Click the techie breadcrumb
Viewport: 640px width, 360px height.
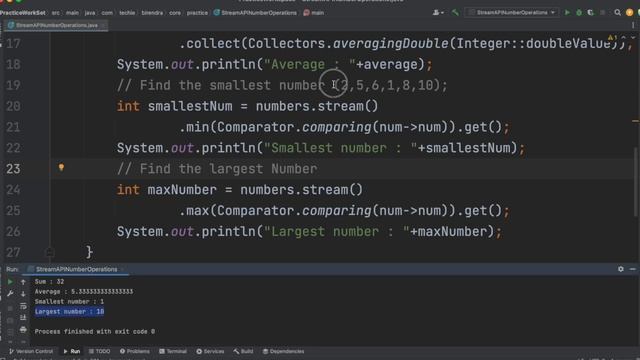tap(127, 13)
